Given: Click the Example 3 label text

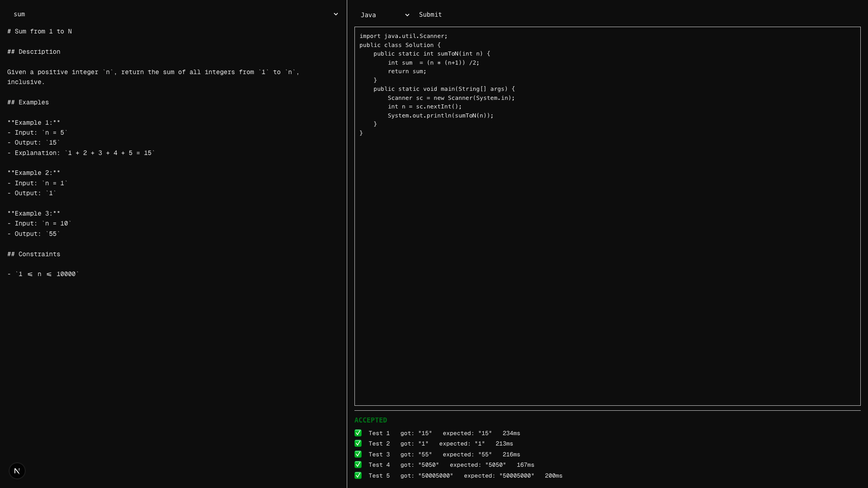Looking at the screenshot, I should 33,214.
